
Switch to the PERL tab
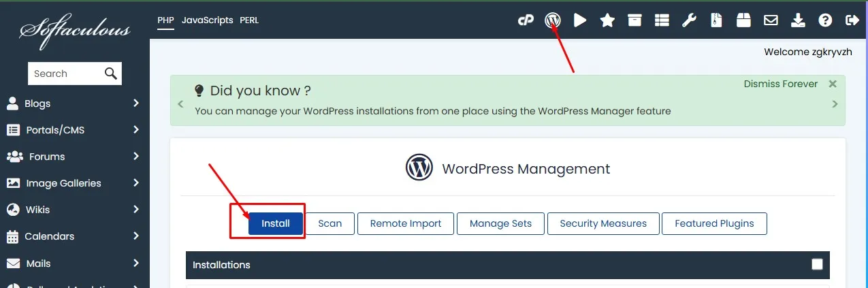pyautogui.click(x=249, y=20)
